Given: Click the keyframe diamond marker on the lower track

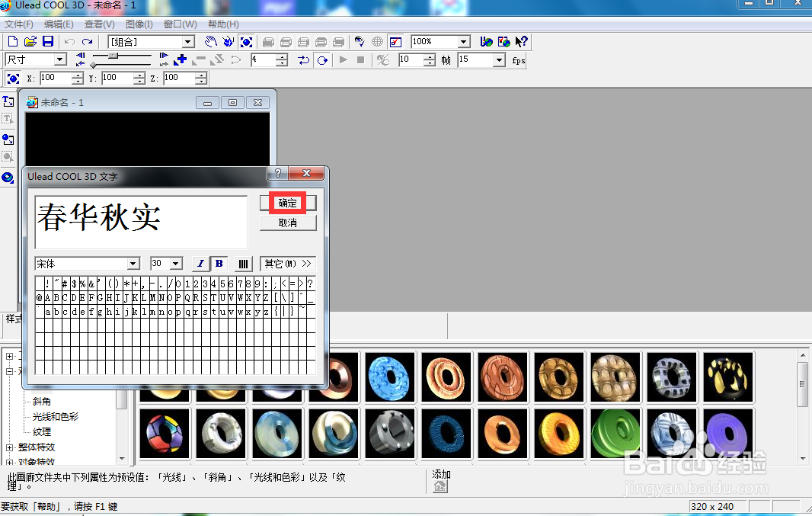Looking at the screenshot, I should 93,65.
